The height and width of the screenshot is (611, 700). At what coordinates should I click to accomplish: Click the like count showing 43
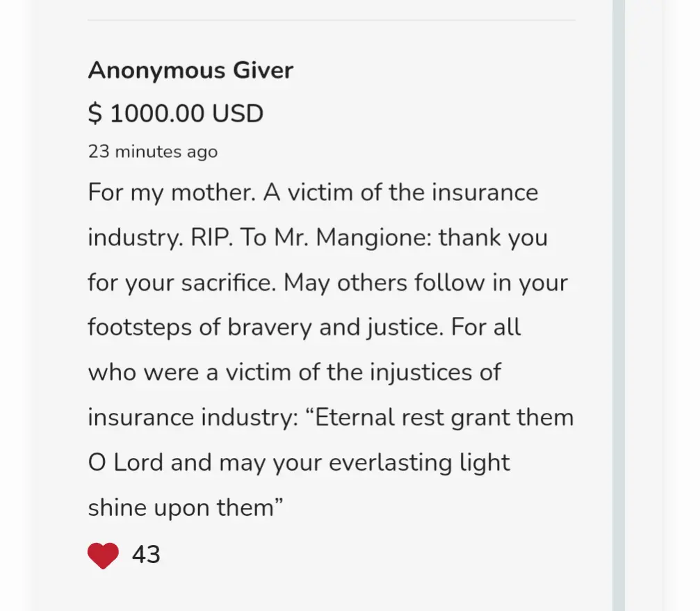146,555
